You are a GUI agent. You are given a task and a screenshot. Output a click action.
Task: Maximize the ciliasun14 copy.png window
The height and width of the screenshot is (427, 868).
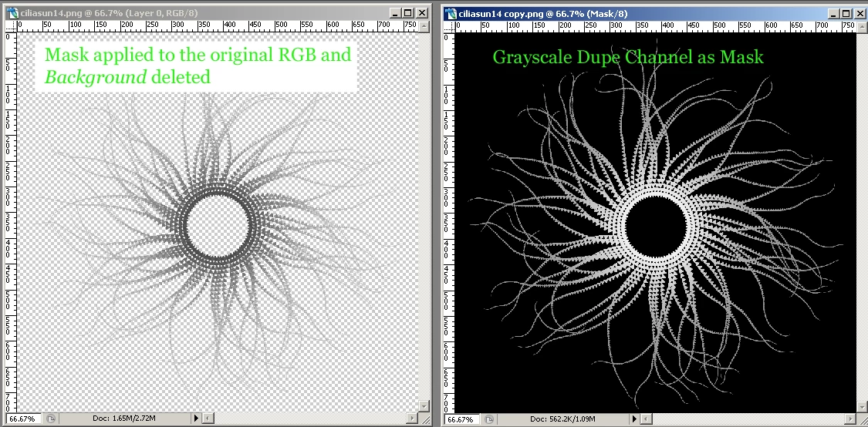pos(846,14)
